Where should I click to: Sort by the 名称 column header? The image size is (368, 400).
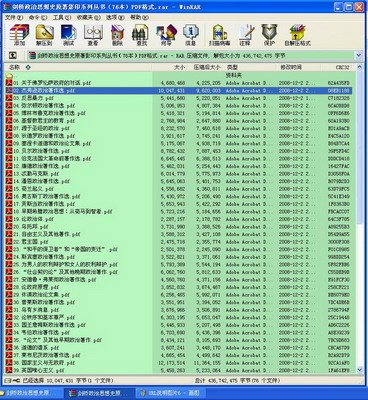tap(78, 67)
